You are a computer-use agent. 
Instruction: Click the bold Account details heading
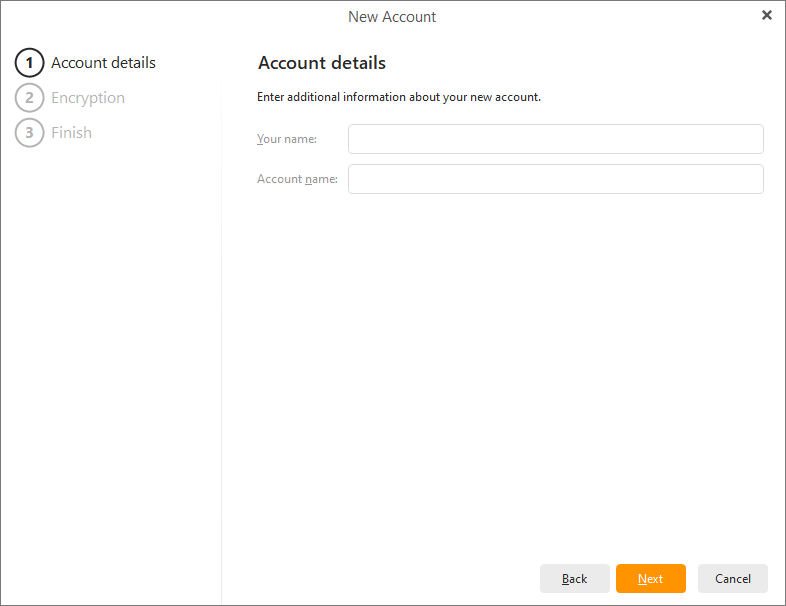322,63
